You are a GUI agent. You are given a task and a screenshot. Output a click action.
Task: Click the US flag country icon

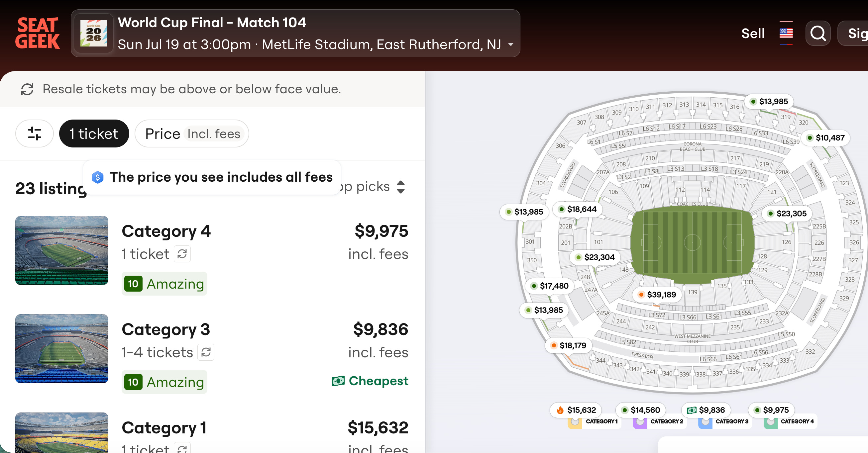tap(786, 33)
